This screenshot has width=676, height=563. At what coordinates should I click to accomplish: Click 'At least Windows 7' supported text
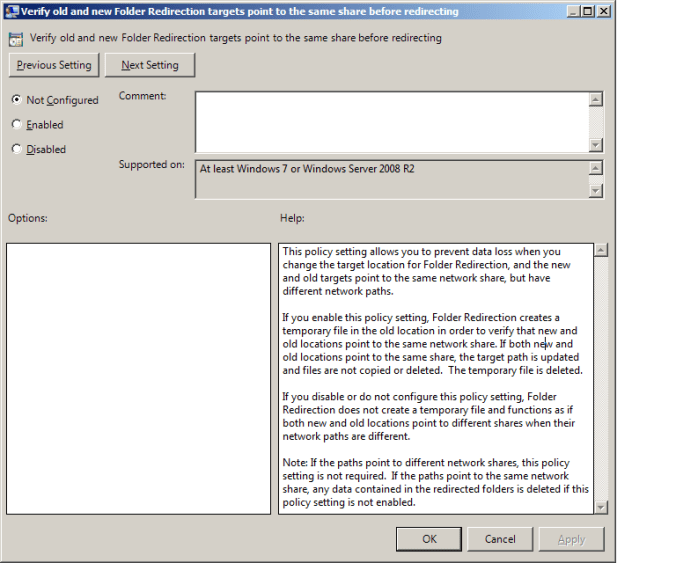pos(307,169)
